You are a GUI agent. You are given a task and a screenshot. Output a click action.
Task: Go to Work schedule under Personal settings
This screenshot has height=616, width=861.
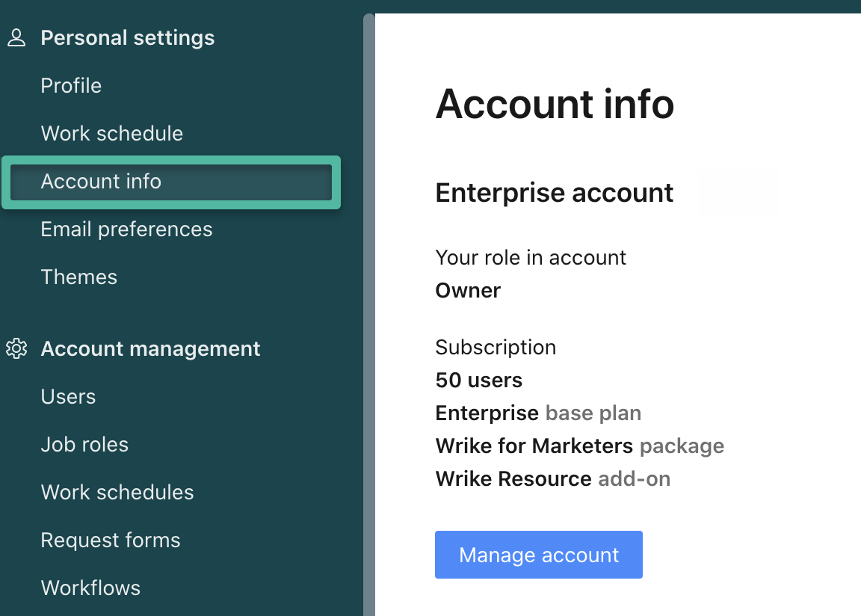click(112, 134)
